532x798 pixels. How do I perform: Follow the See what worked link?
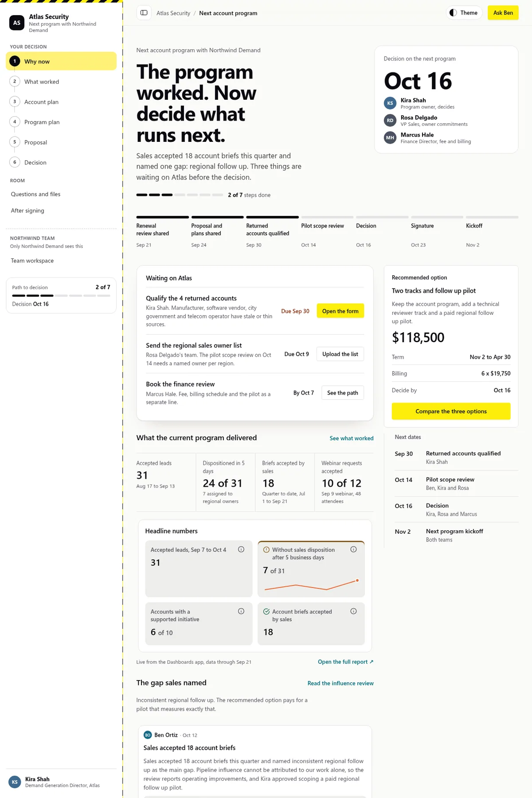pyautogui.click(x=352, y=438)
